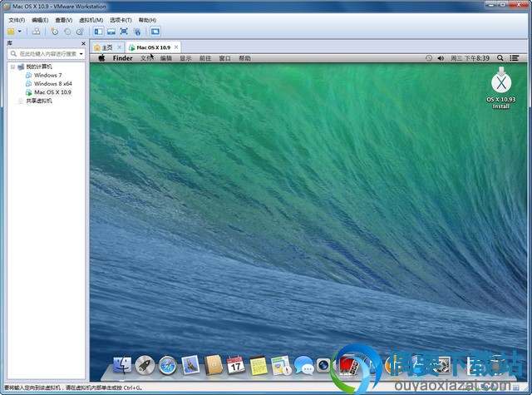Toggle the library sidebar view icon

(98, 32)
